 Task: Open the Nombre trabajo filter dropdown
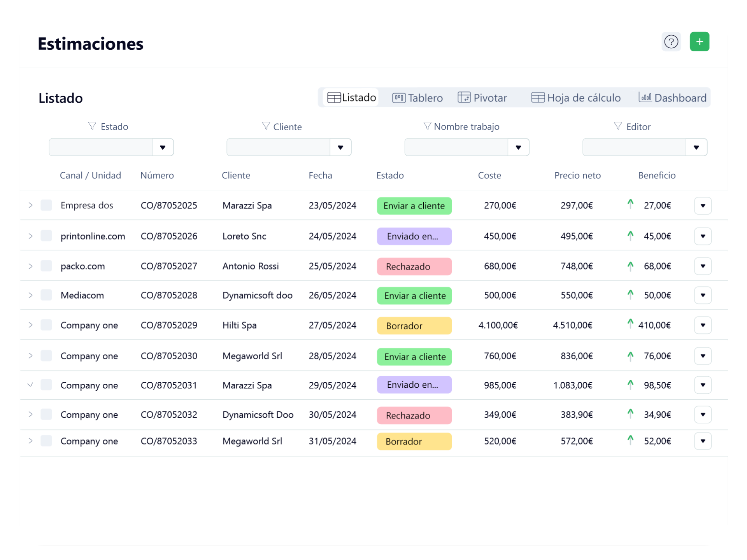point(518,147)
